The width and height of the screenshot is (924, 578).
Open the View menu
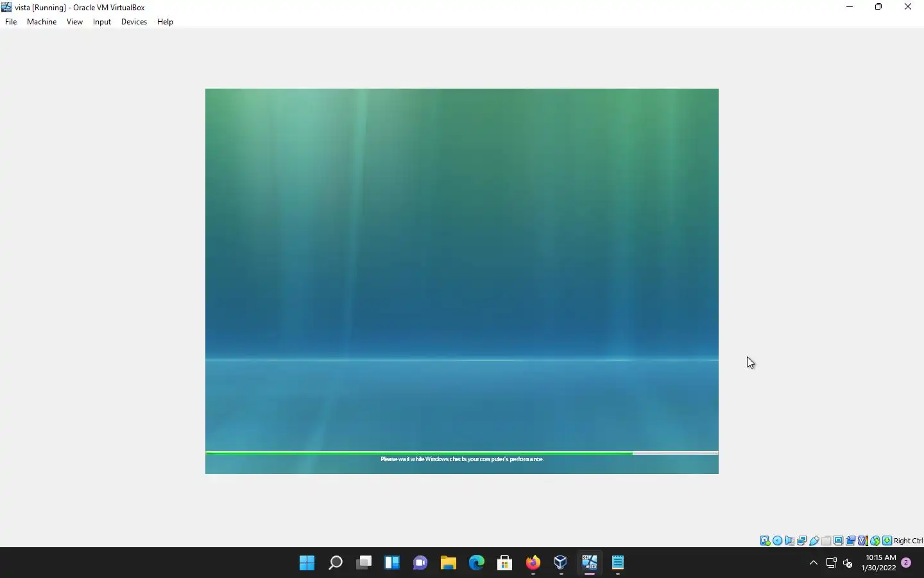pos(74,22)
